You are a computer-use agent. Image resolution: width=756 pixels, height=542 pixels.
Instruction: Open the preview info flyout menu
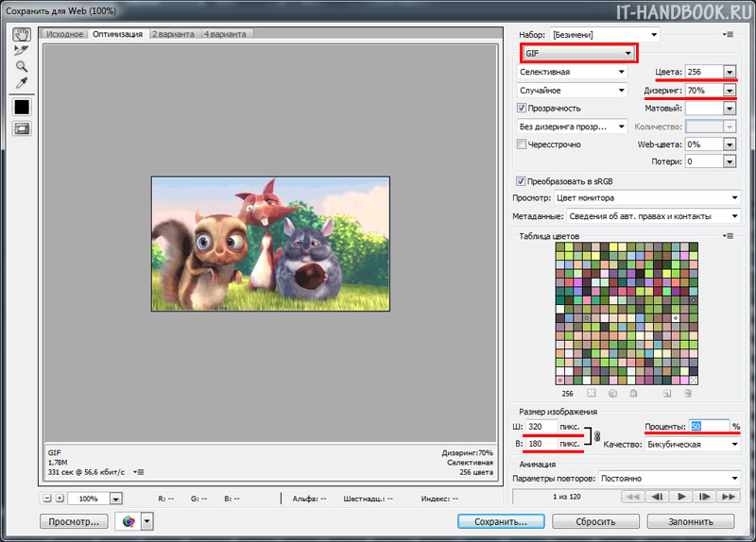point(138,472)
